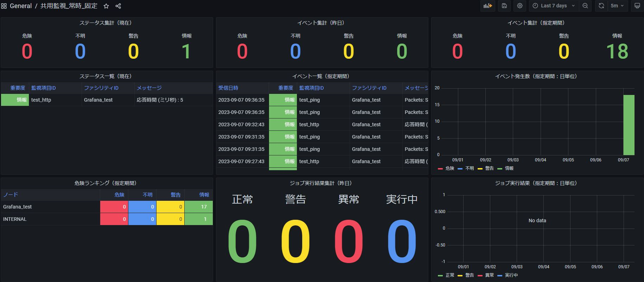Image resolution: width=644 pixels, height=282 pixels.
Task: Sort event list by 監視項目ID column
Action: tap(312, 88)
